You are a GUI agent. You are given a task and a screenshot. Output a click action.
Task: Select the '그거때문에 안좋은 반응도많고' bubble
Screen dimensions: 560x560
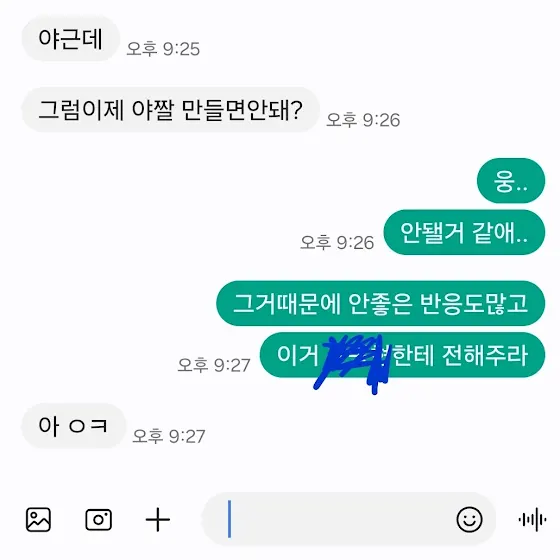(381, 304)
